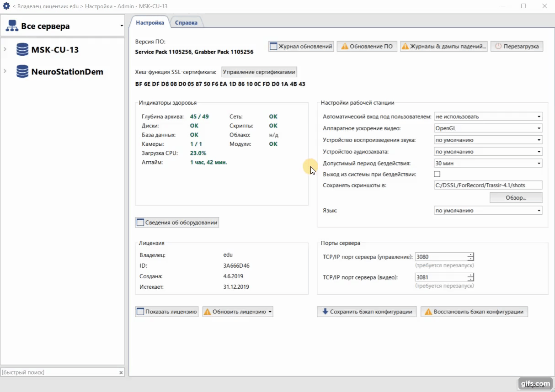The width and height of the screenshot is (555, 392).
Task: Click the license creation date 4.6.2019
Action: tap(233, 276)
